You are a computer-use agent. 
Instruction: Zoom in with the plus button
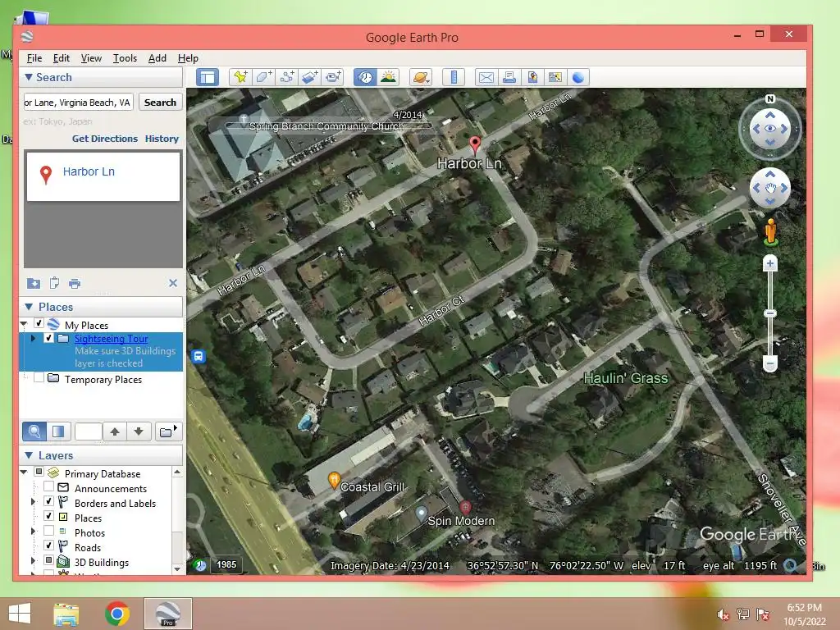[x=769, y=263]
